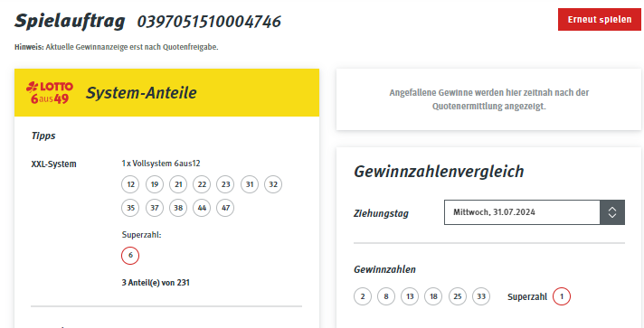The image size is (644, 328).
Task: Click the LOTTO 6aus49 logo
Action: [x=50, y=93]
